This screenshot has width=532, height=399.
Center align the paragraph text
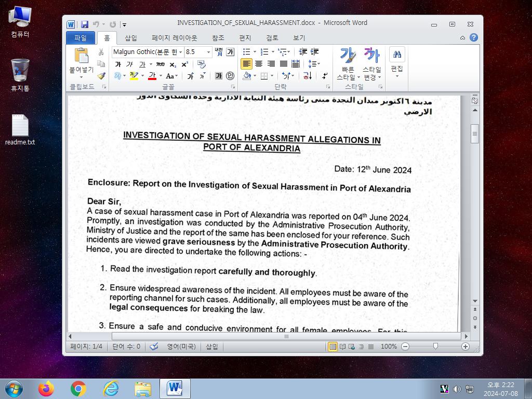[x=259, y=64]
